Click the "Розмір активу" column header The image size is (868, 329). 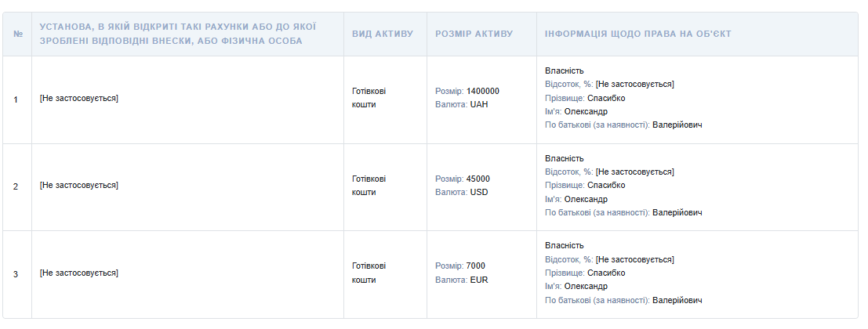[474, 34]
